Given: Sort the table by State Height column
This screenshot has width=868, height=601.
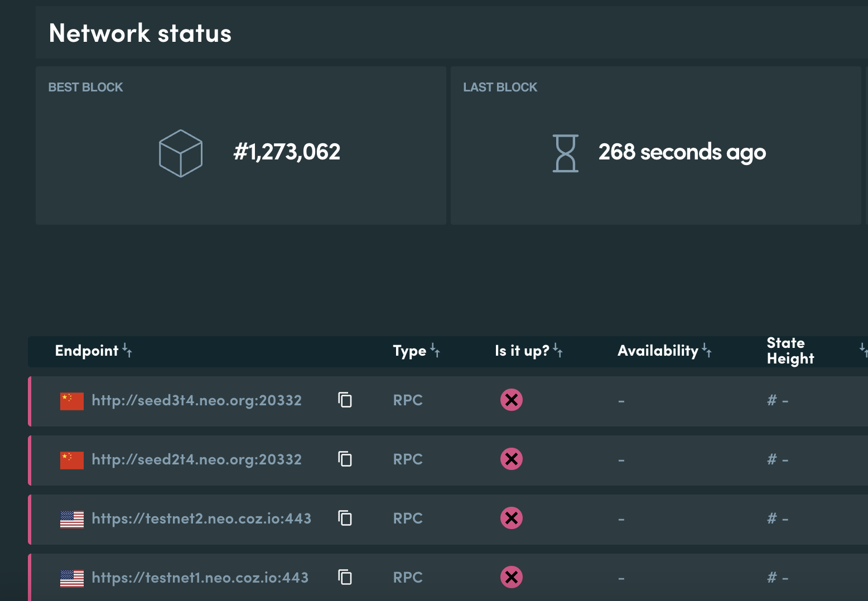Looking at the screenshot, I should [x=863, y=350].
